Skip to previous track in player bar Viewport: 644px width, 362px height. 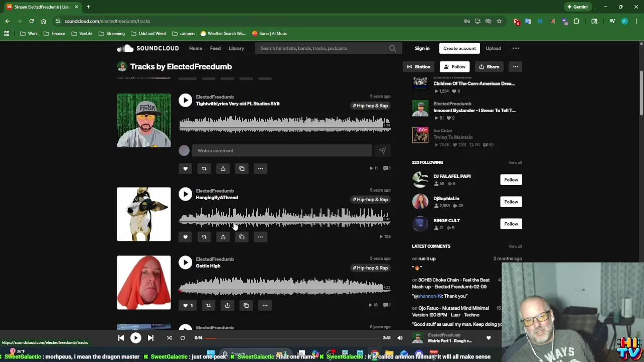coord(121,338)
